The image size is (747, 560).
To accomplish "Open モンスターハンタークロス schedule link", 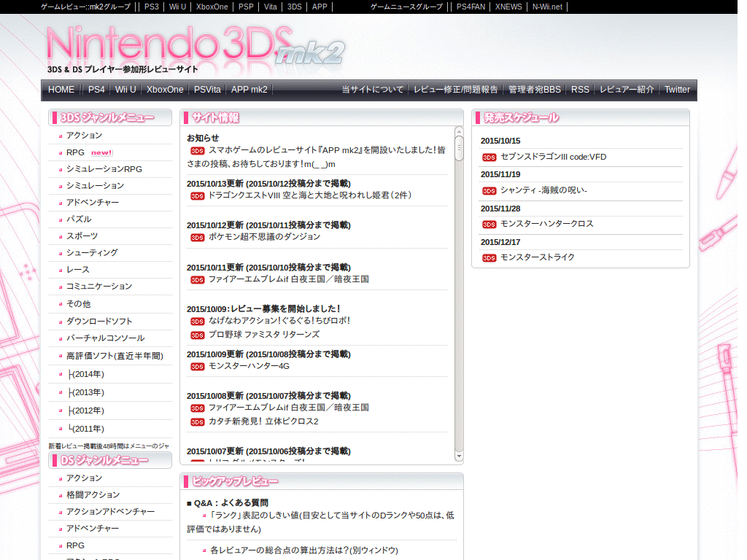I will (x=547, y=224).
